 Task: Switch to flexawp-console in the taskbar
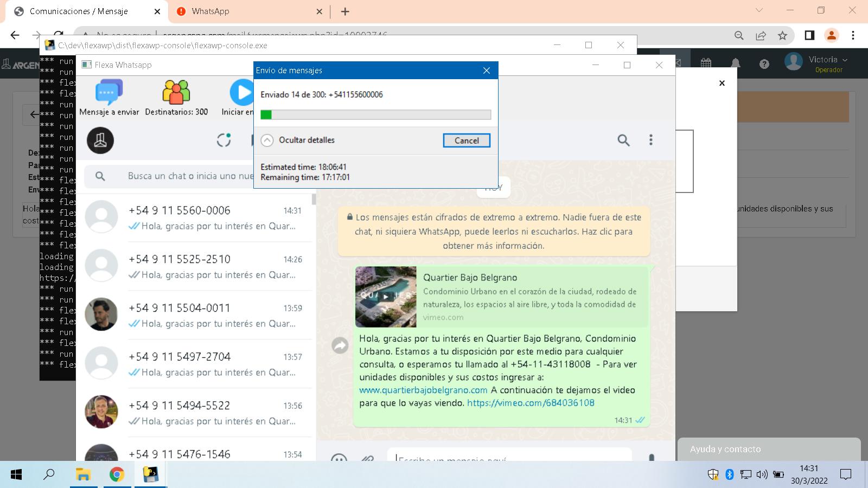(x=150, y=474)
